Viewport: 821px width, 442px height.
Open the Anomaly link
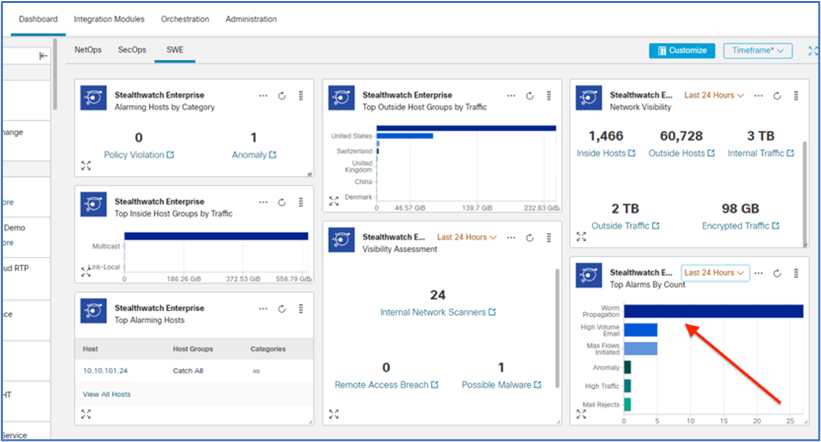(254, 154)
